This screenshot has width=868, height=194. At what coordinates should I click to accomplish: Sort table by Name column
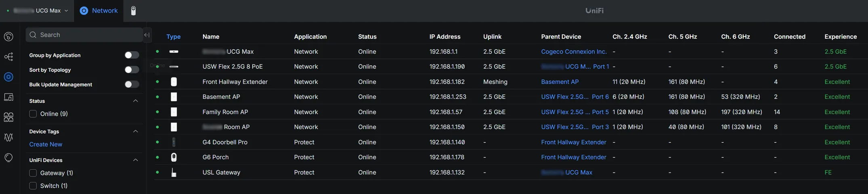click(211, 37)
